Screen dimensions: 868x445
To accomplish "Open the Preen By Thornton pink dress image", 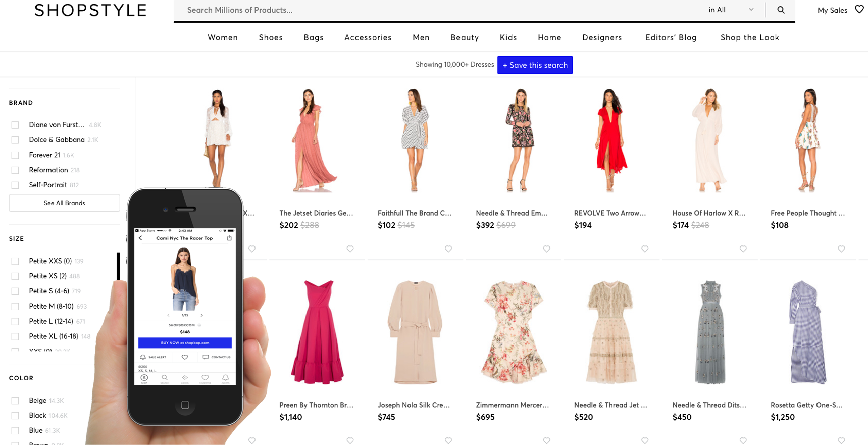I will 317,332.
